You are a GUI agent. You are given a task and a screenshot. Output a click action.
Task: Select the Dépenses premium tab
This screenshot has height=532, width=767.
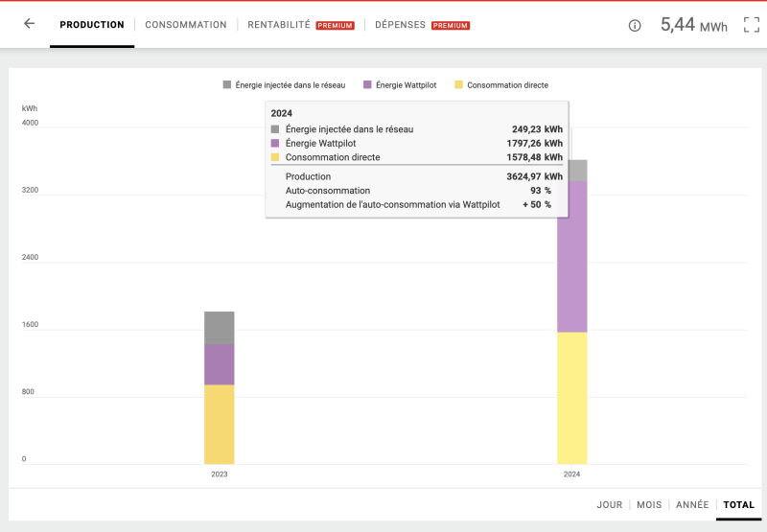pos(422,25)
